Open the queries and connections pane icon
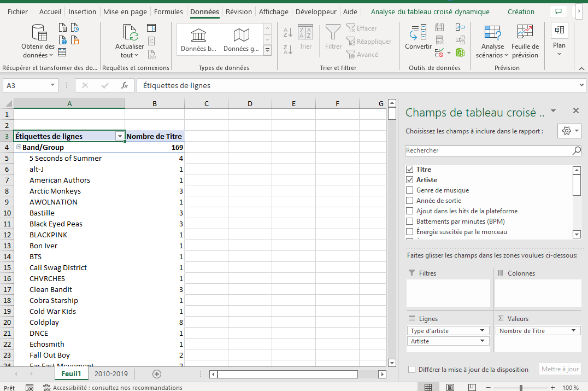The image size is (588, 391). 151,28
